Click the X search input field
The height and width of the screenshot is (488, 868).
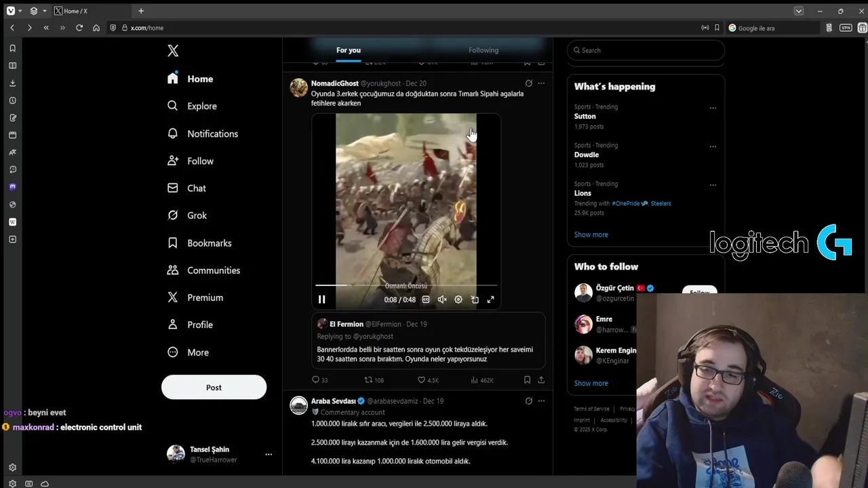click(x=646, y=50)
